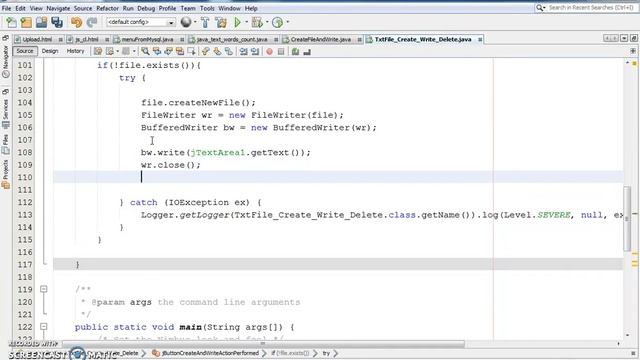This screenshot has height=360, width=640.
Task: Click the Find Previous Occurrence editor icon
Action: coord(157,51)
